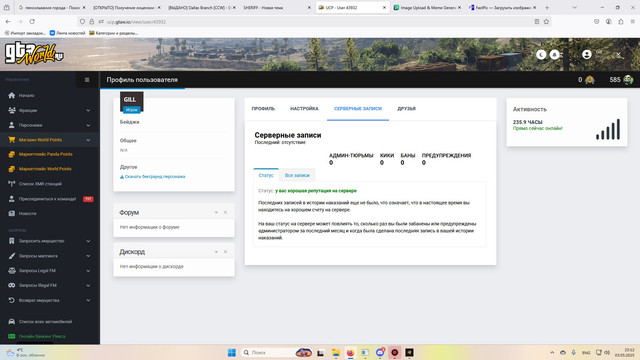This screenshot has width=640, height=360.
Task: Click the Panda Points coin icon
Action: 590,80
